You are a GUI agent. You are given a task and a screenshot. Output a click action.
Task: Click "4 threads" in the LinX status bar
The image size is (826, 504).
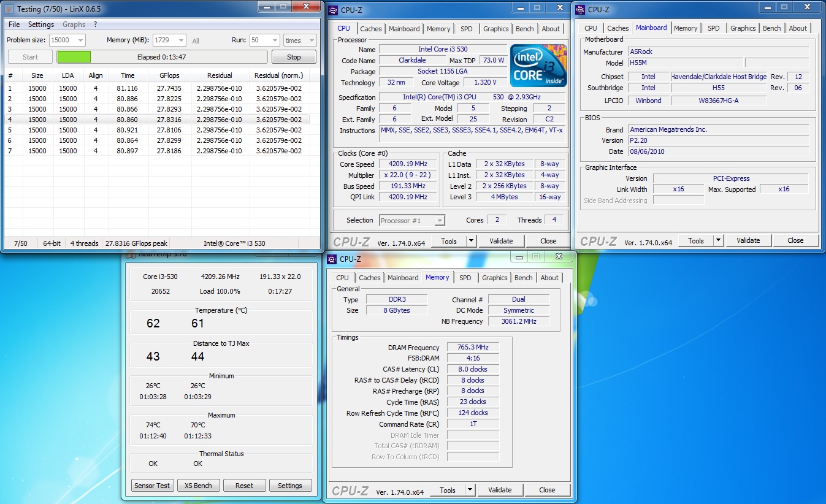(85, 243)
